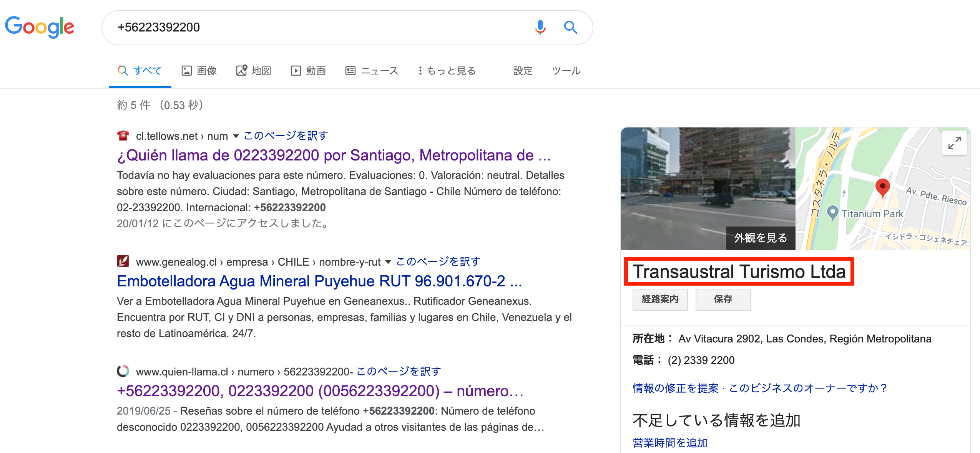Click the 経路案内 directions button

pyautogui.click(x=660, y=299)
